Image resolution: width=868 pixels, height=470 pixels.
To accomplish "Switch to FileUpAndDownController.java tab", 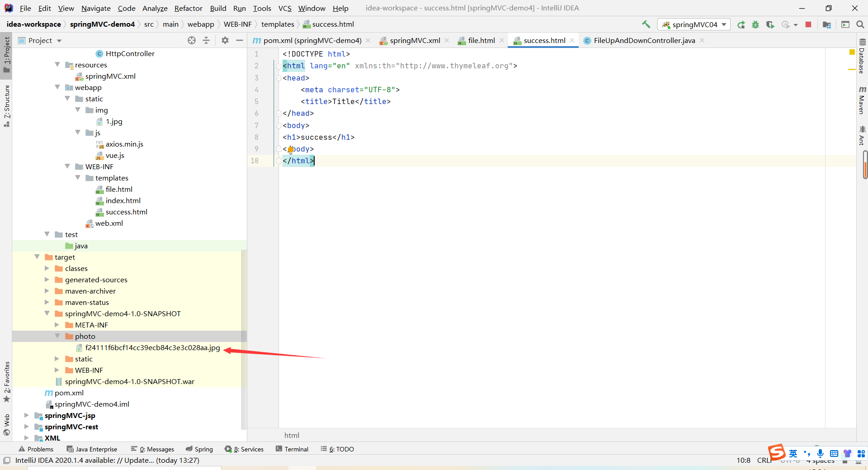I will 644,40.
